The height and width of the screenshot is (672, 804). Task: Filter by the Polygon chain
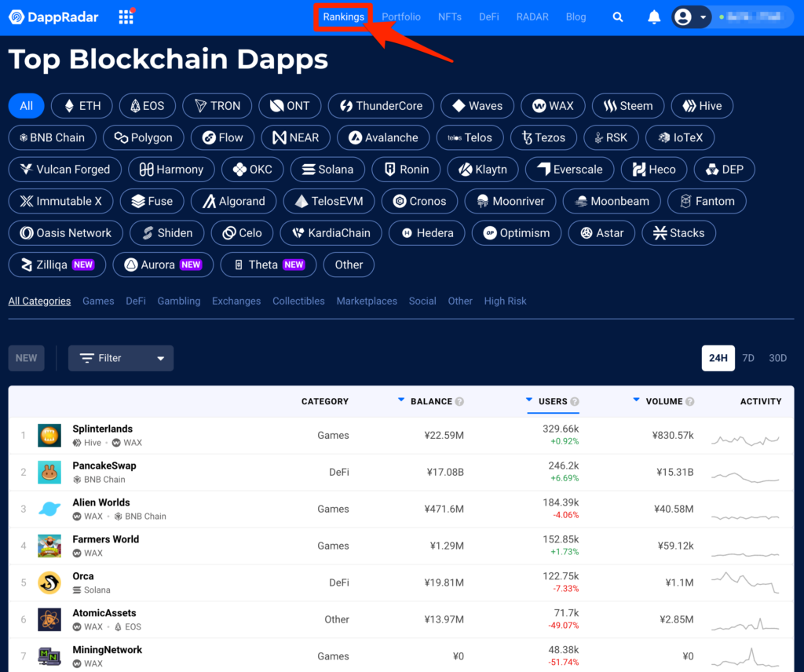(x=143, y=138)
